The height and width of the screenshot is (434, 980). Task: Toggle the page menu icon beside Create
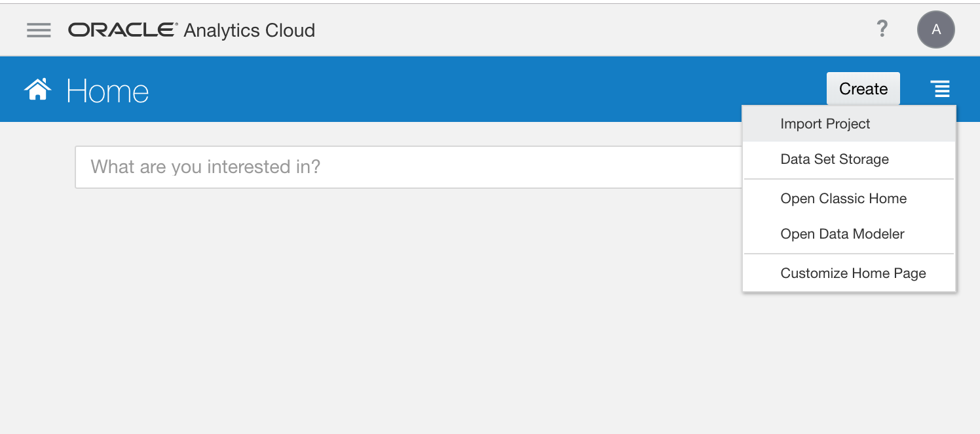tap(941, 89)
